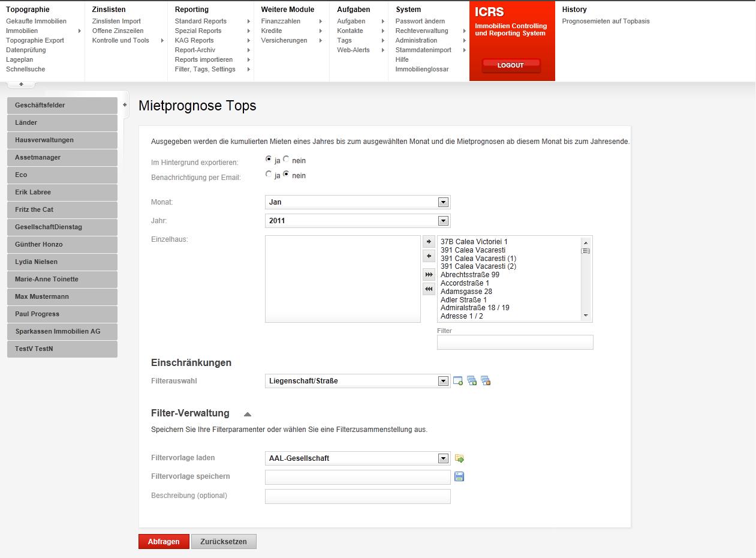The width and height of the screenshot is (756, 558).
Task: Open the Assetmanager sidebar item
Action: click(62, 157)
